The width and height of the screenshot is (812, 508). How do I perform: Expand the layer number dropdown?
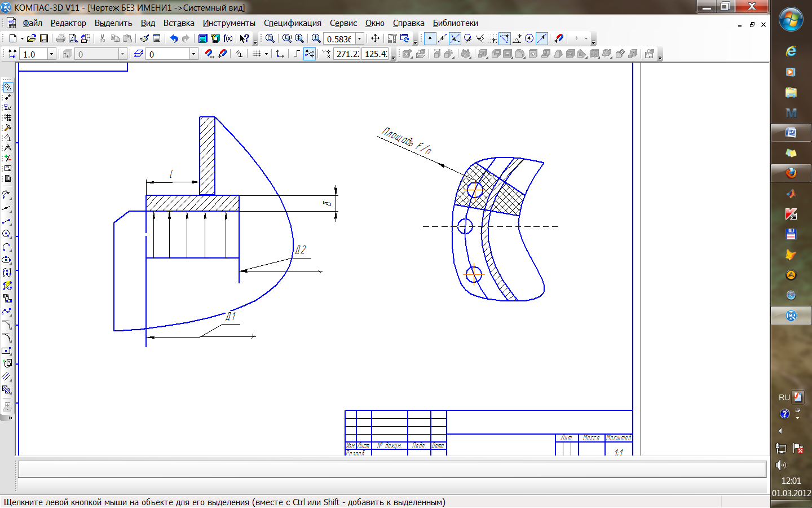click(x=193, y=54)
